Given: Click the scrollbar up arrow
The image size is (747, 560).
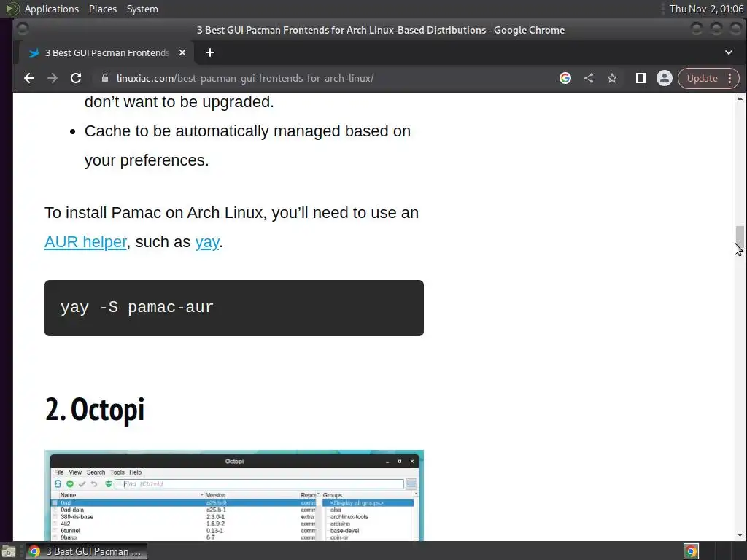Looking at the screenshot, I should (x=740, y=98).
